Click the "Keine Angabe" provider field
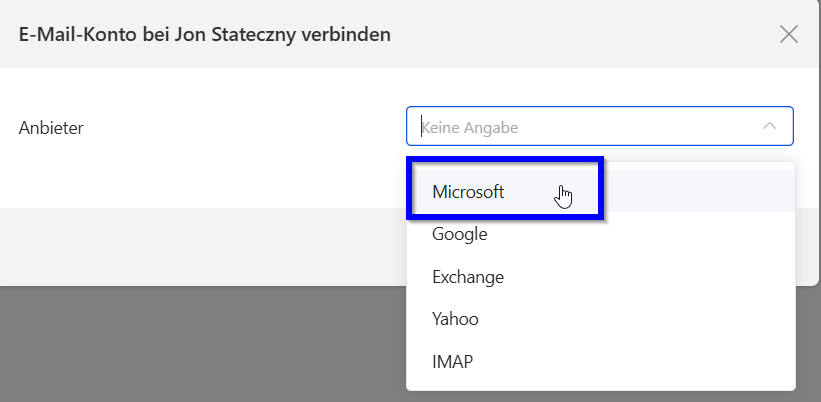Viewport: 821px width, 402px height. 580,127
